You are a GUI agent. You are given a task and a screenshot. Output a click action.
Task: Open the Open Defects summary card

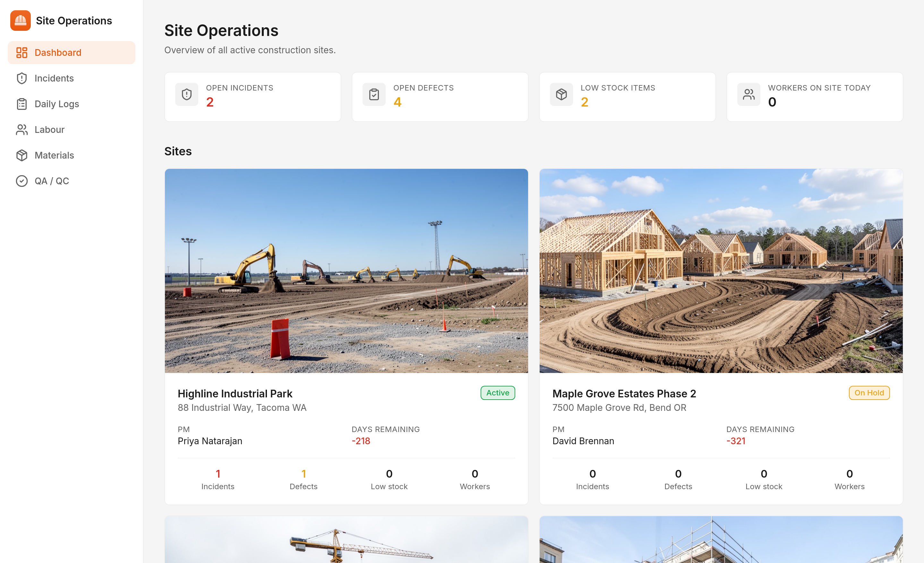click(440, 97)
